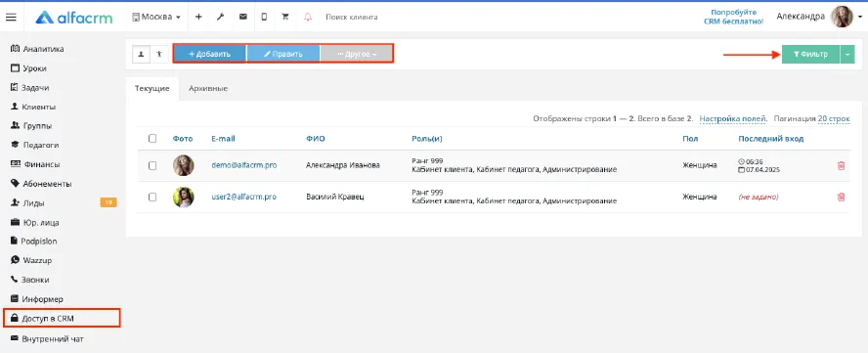
Task: Go to Педагоги section
Action: click(35, 145)
